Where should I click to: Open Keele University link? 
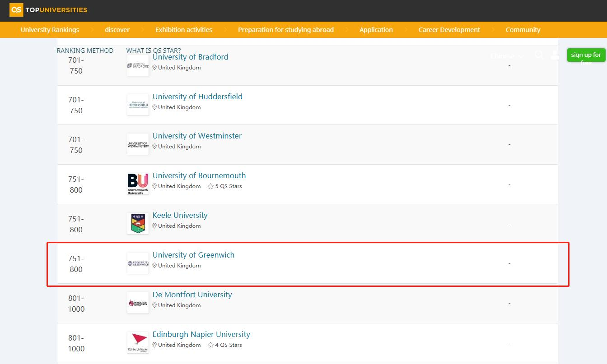click(180, 215)
